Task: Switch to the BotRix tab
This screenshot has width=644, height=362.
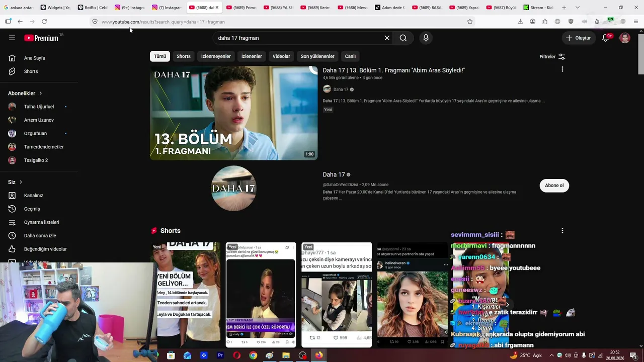Action: point(93,8)
